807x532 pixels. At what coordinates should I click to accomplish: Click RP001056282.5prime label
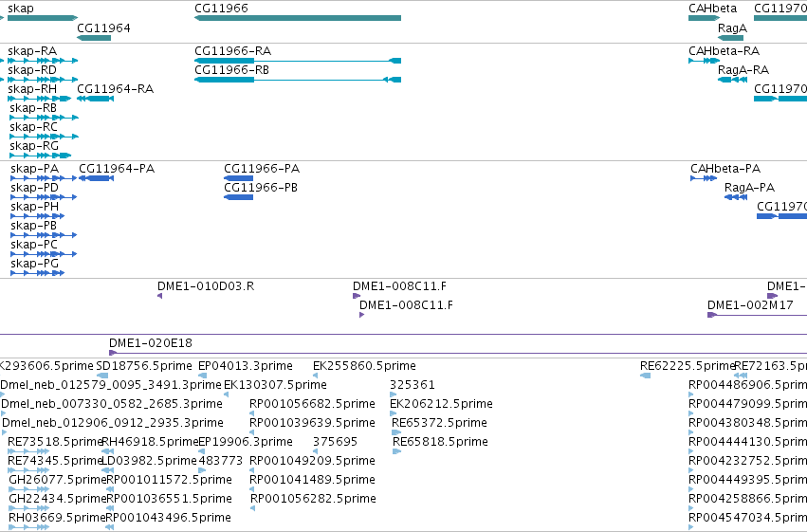tap(314, 500)
